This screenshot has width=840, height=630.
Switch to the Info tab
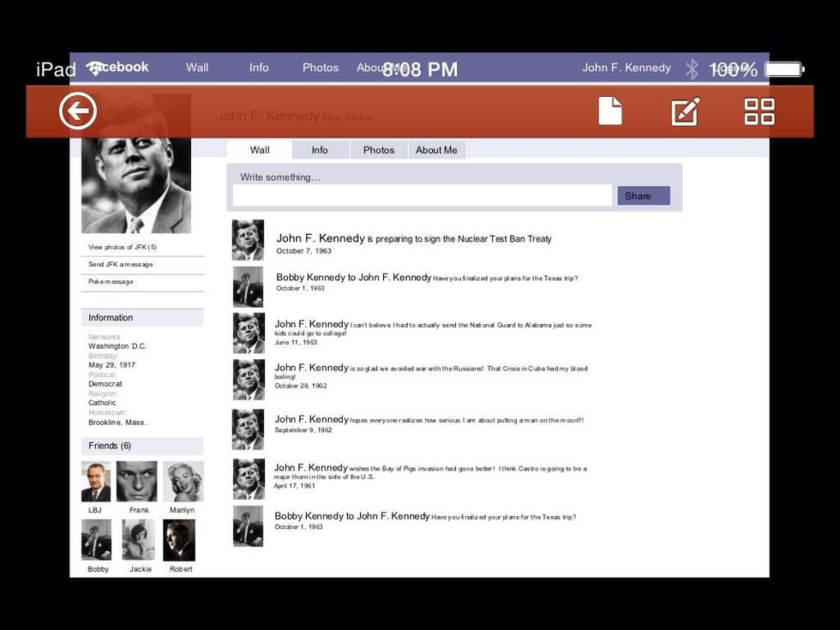point(320,150)
